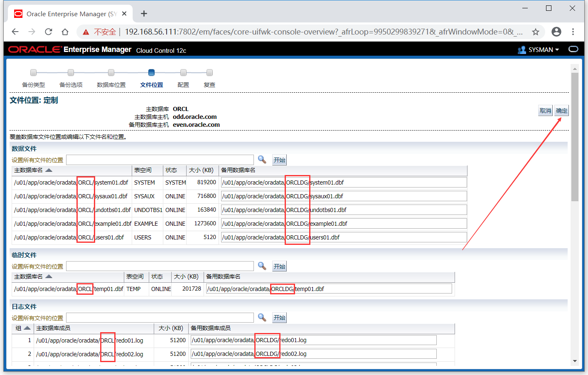Click the Oracle accessibility oval icon
The image size is (588, 375).
click(573, 49)
